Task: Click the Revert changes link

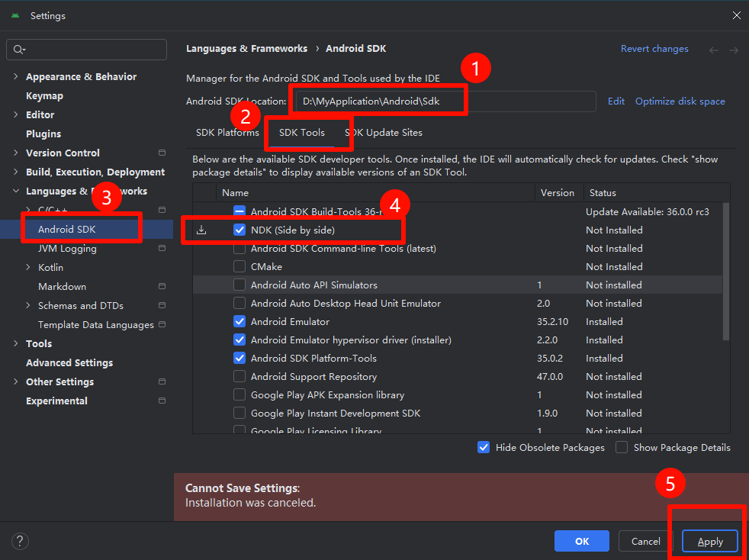Action: coord(654,49)
